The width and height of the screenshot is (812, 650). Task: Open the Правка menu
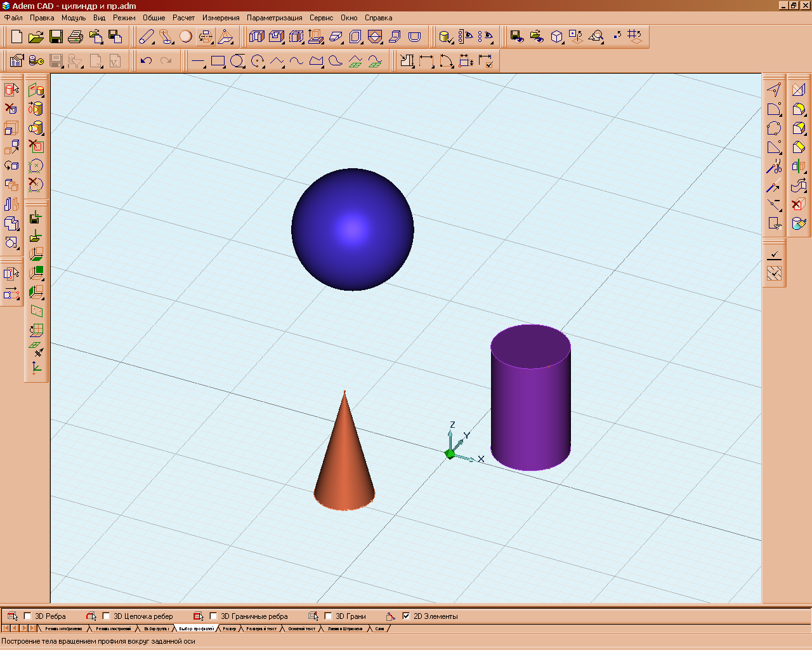[x=42, y=18]
